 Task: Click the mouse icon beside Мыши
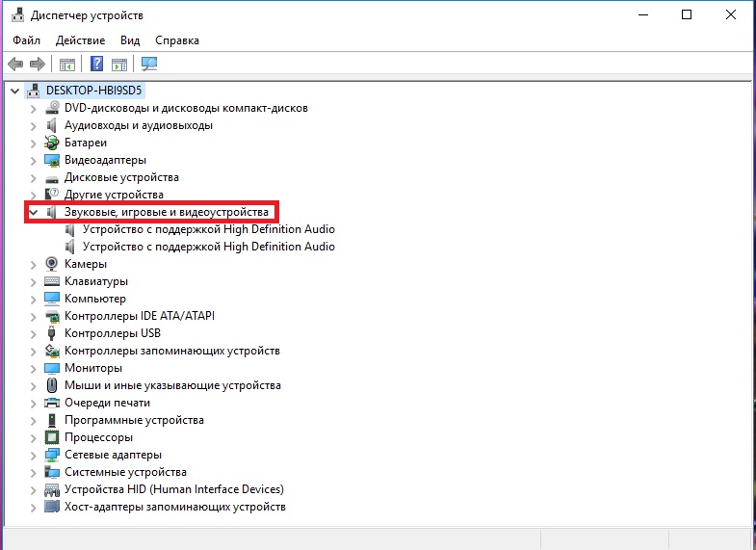coord(52,385)
